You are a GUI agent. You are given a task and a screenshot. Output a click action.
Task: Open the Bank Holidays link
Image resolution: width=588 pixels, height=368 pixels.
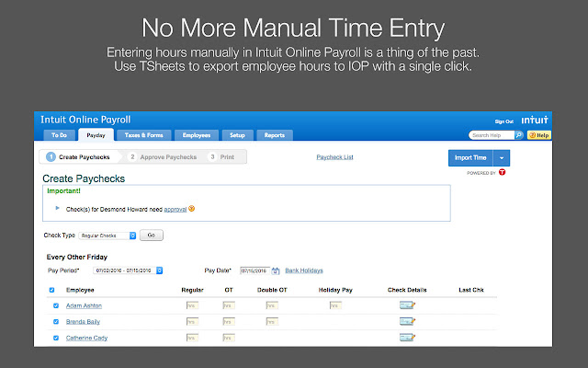coord(304,270)
